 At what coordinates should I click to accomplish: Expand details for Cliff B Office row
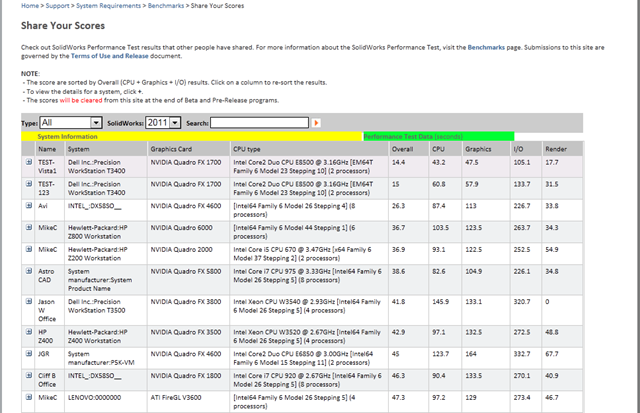pyautogui.click(x=29, y=375)
